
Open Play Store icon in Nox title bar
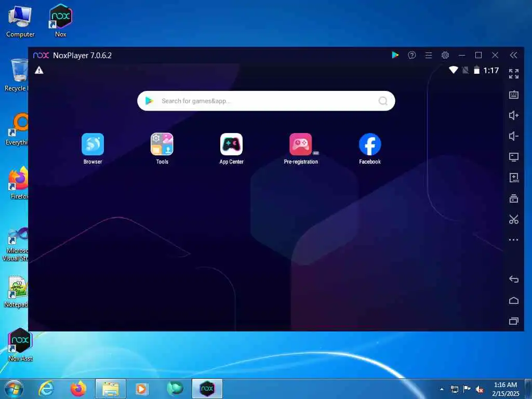[x=395, y=55]
